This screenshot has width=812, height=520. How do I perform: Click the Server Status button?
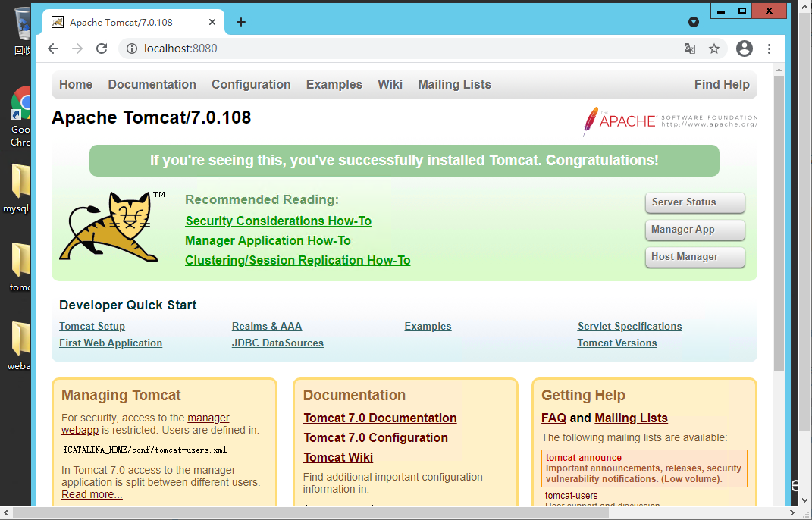tap(695, 202)
